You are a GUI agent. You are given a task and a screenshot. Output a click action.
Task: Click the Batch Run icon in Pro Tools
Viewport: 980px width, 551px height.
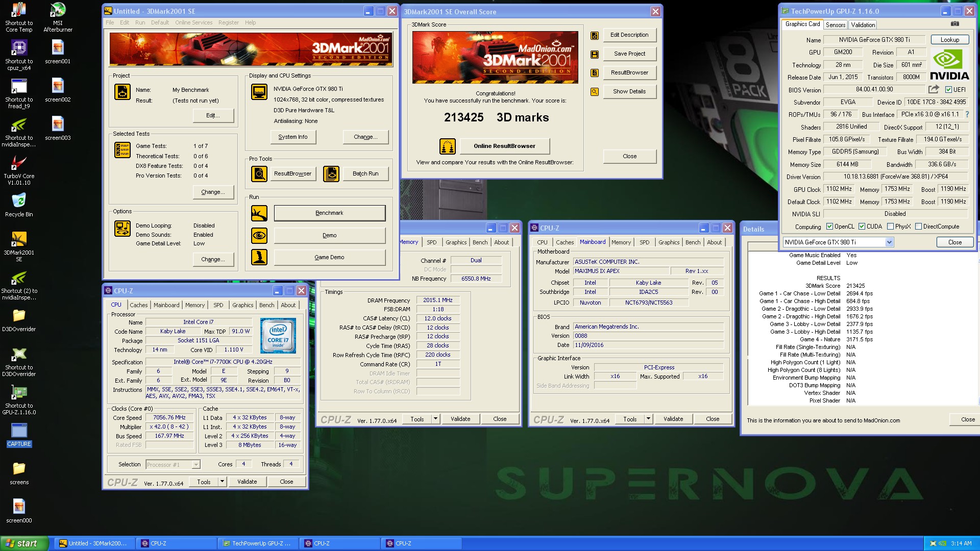(x=331, y=174)
